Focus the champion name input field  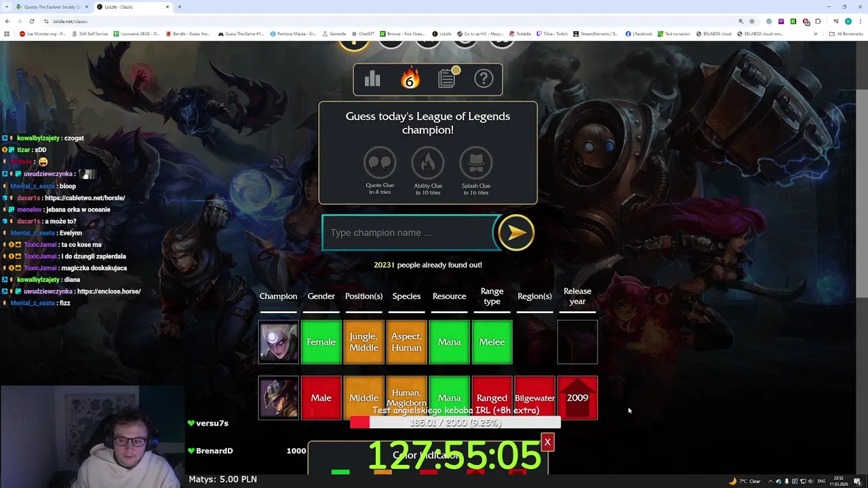[409, 232]
